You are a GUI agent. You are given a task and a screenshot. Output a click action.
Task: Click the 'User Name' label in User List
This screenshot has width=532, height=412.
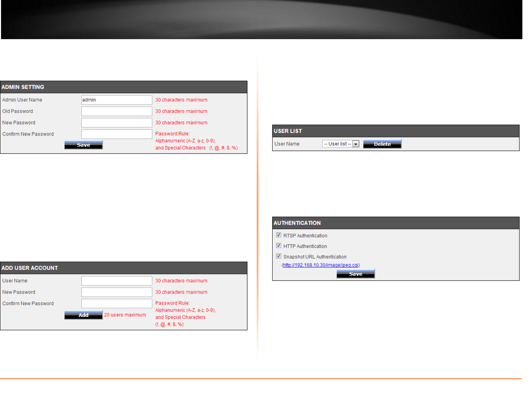[x=287, y=144]
